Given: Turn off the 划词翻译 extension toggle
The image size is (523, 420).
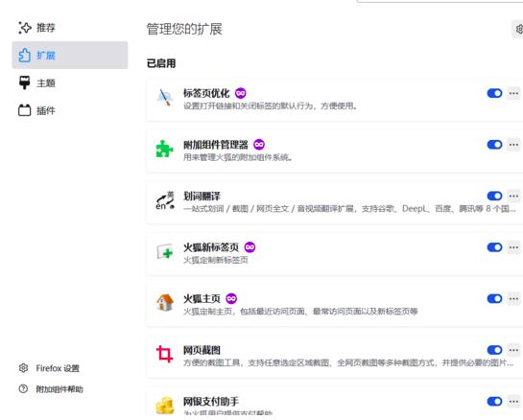Looking at the screenshot, I should (x=494, y=196).
